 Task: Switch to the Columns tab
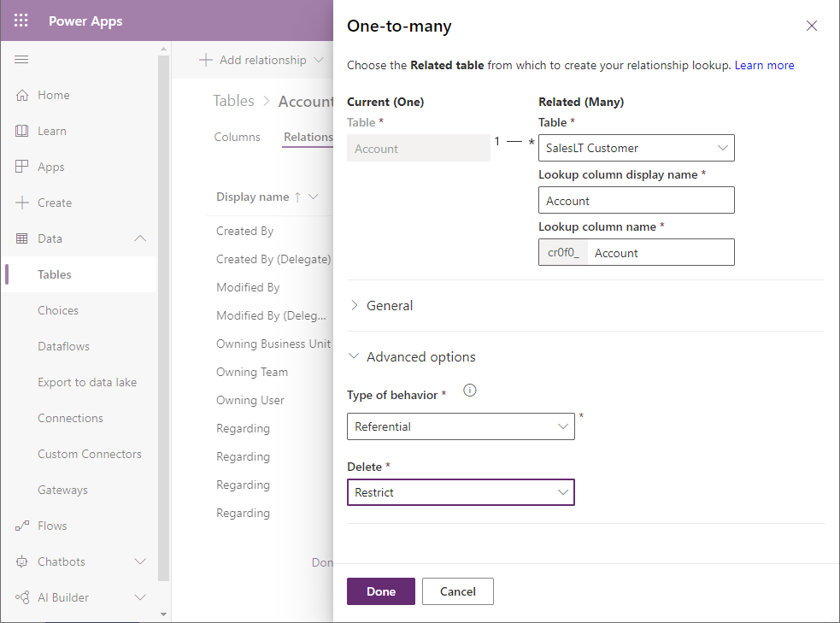tap(238, 137)
